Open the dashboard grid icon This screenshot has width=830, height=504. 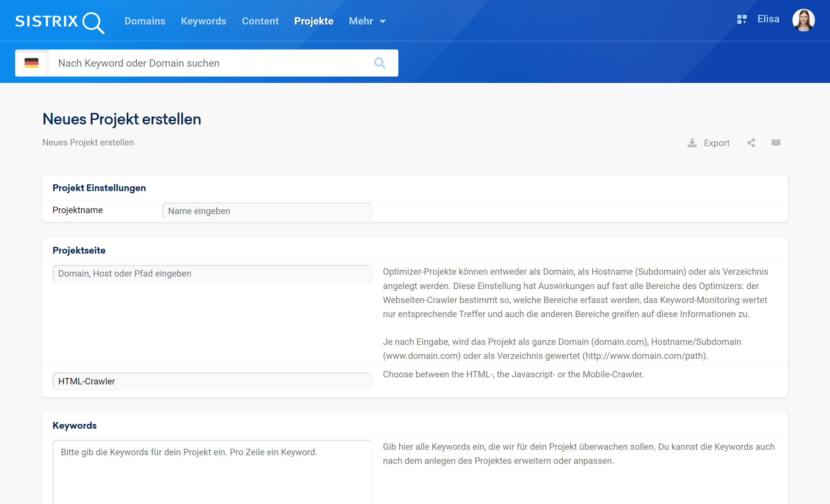pos(742,19)
